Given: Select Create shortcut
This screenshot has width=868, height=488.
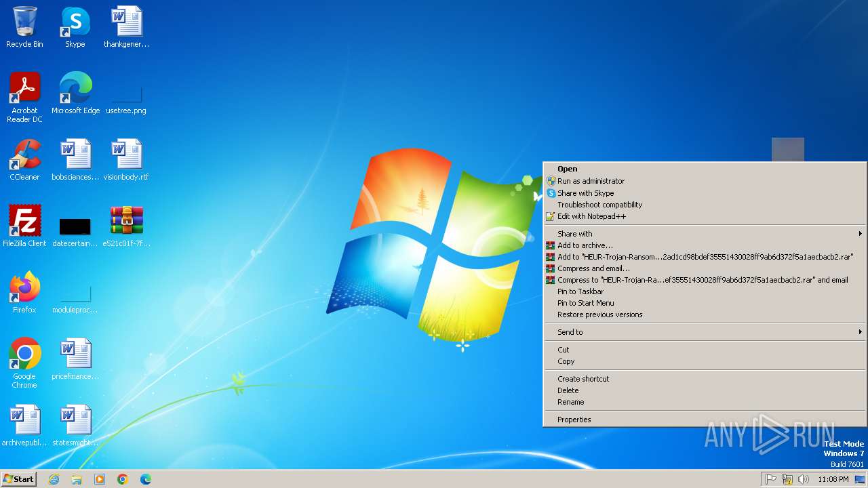Looking at the screenshot, I should 705,379.
